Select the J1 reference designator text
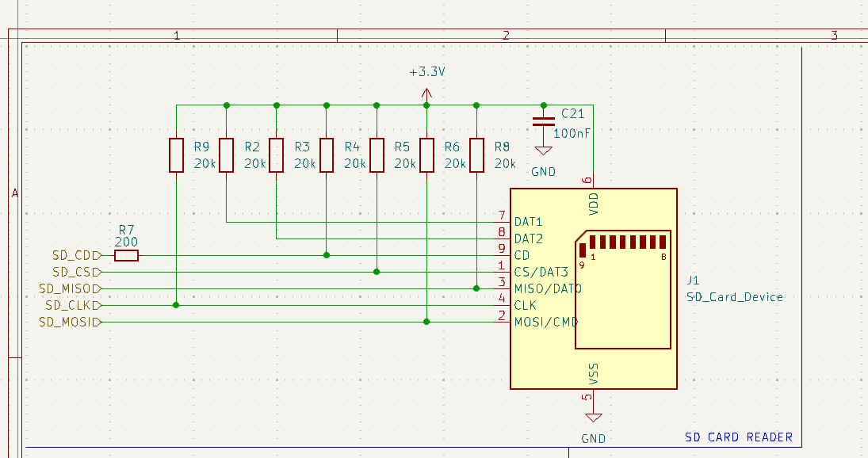 693,281
